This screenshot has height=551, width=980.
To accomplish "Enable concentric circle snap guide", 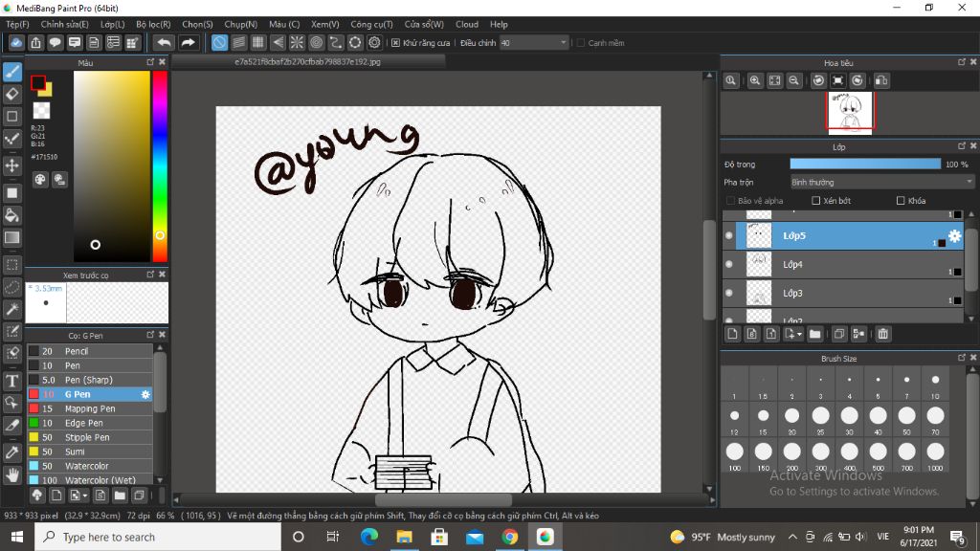I will click(316, 42).
